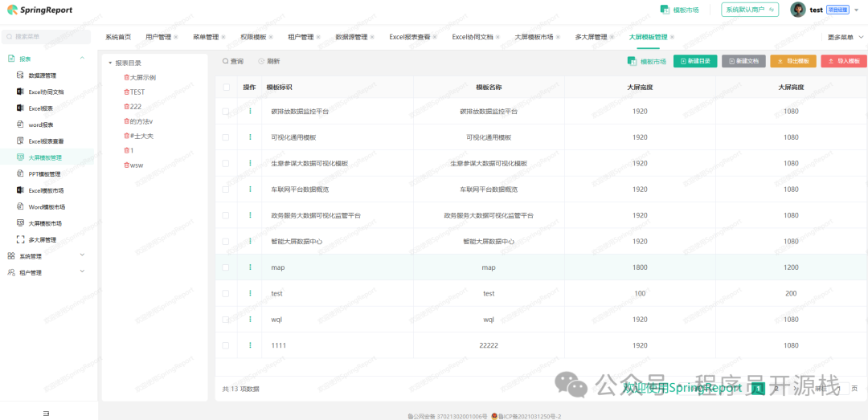This screenshot has width=868, height=420.
Task: Check the 政务服务大数据可视化监管平台 row checkbox
Action: point(226,215)
